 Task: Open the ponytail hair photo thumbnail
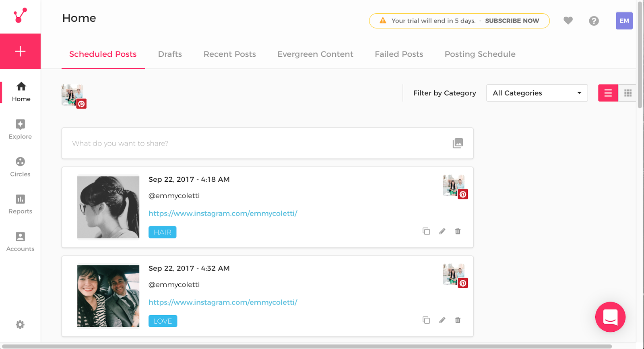[108, 207]
